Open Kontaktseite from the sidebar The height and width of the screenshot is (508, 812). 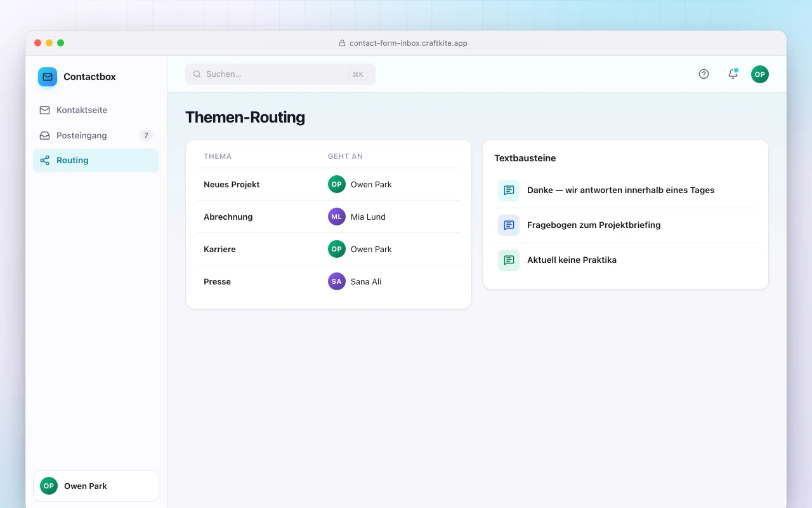pyautogui.click(x=96, y=110)
